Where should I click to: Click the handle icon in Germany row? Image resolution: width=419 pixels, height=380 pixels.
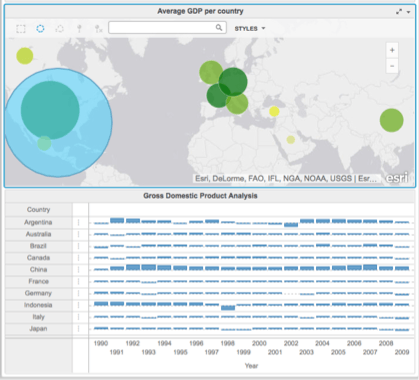[79, 293]
